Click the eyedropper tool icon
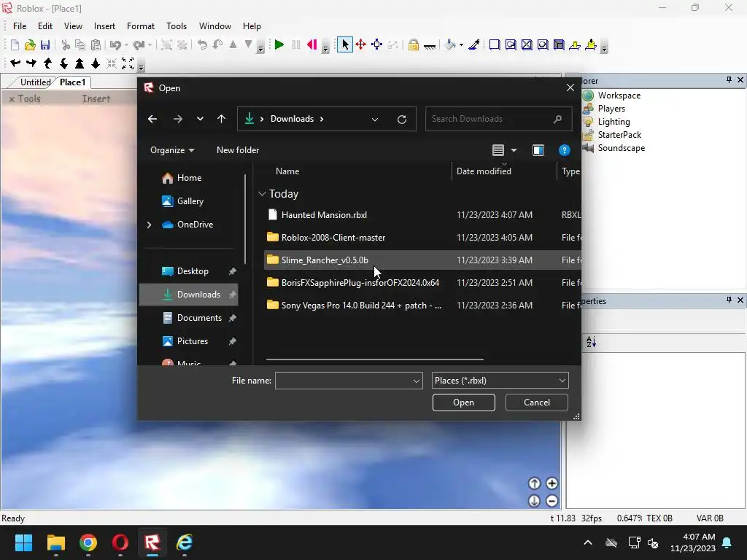 [474, 44]
